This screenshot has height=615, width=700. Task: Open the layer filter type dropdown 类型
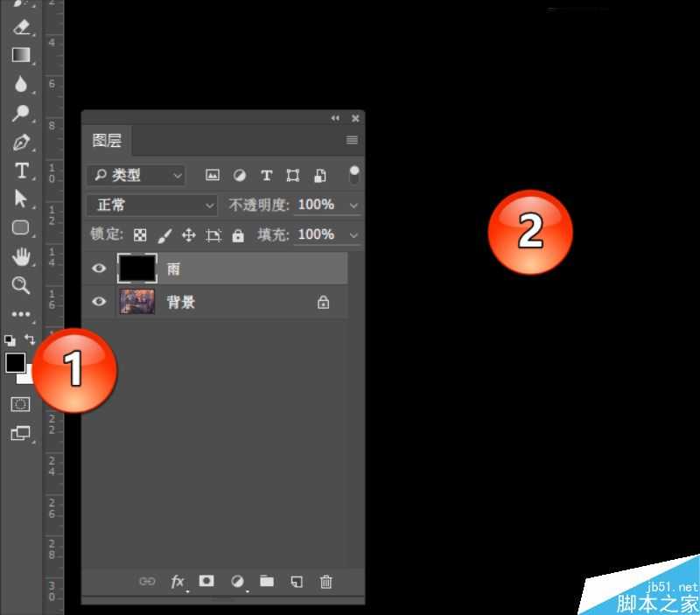[136, 175]
